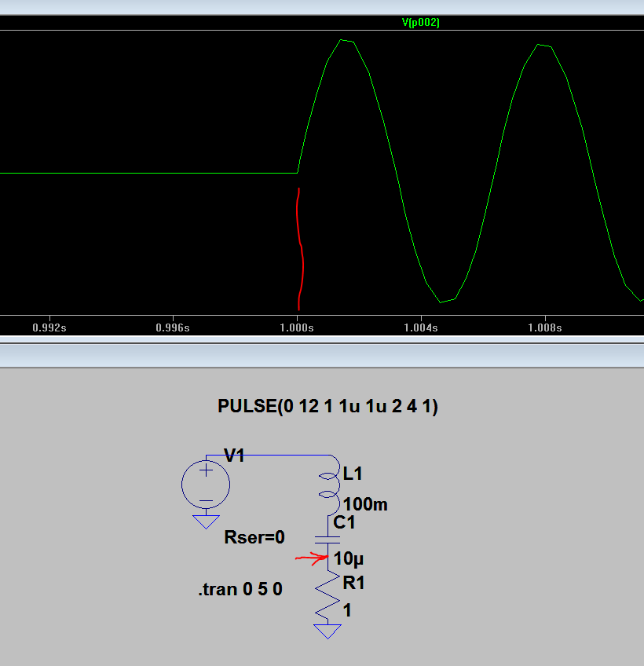644x666 pixels.
Task: Click the .tran 0 5 0 directive
Action: [x=240, y=590]
